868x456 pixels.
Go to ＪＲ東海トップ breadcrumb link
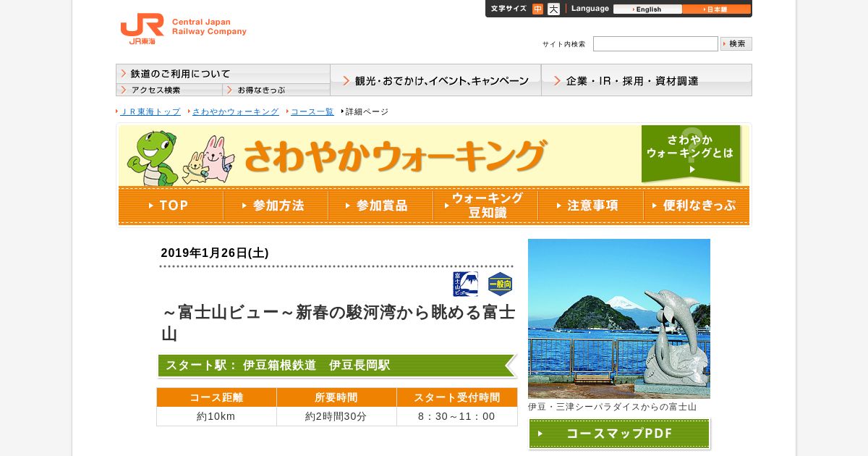(x=150, y=111)
